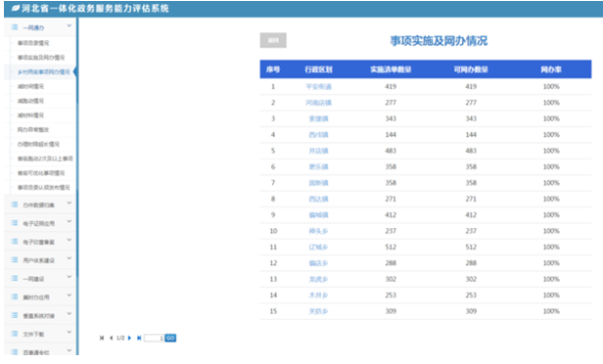Open the 平安街道 link in row 1
603x364 pixels.
(x=318, y=86)
